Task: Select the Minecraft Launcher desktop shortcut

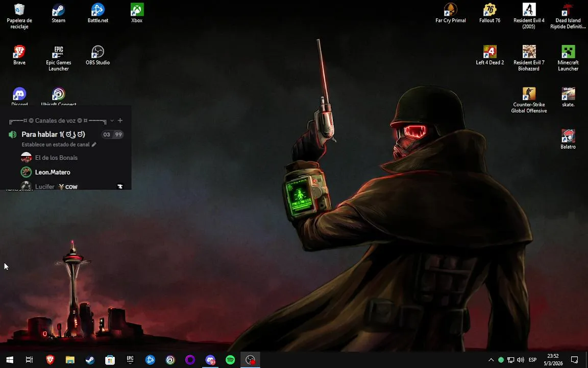Action: (x=568, y=58)
